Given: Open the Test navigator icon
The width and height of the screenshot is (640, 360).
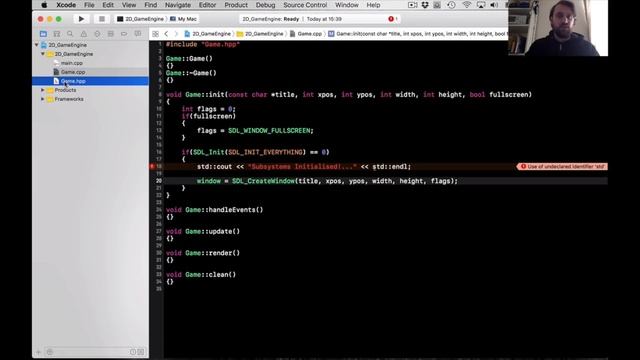Looking at the screenshot, I should click(x=97, y=33).
